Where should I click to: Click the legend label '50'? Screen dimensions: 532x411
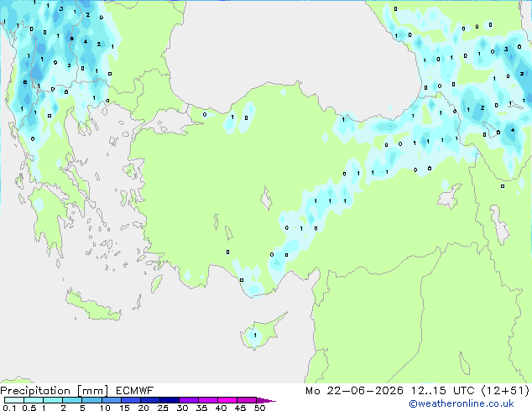[260, 408]
